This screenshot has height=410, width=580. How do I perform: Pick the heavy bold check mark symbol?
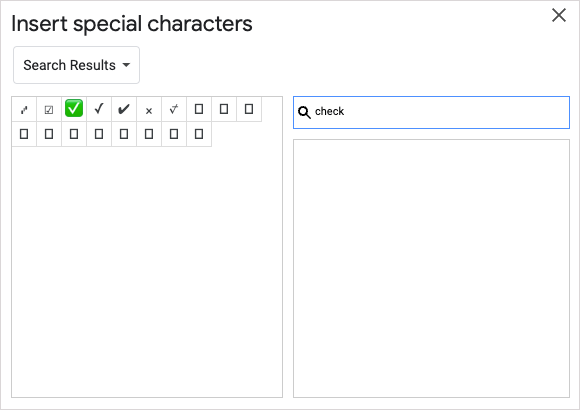(124, 109)
